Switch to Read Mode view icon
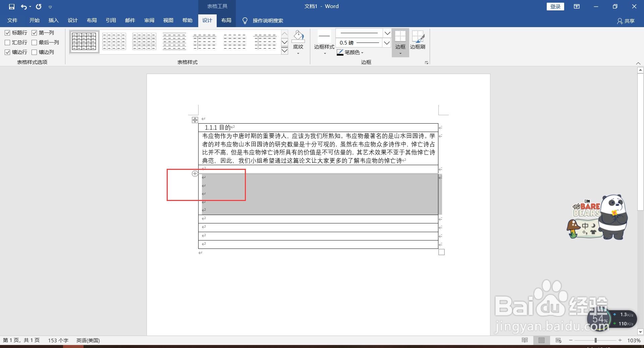Image resolution: width=644 pixels, height=348 pixels. pos(525,340)
